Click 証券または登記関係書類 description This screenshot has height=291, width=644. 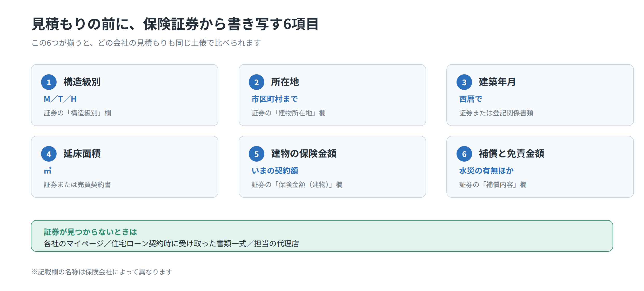[x=496, y=113]
